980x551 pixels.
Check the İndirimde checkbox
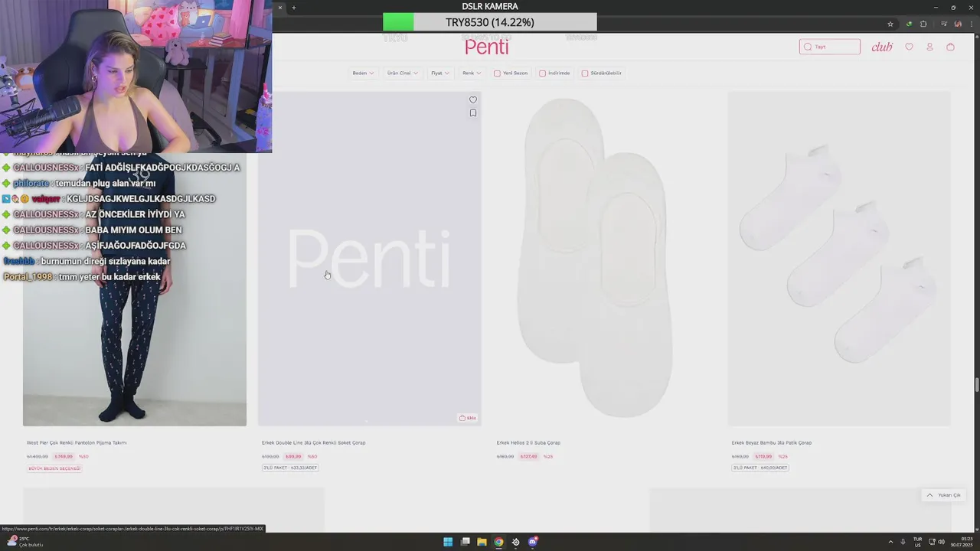[542, 73]
